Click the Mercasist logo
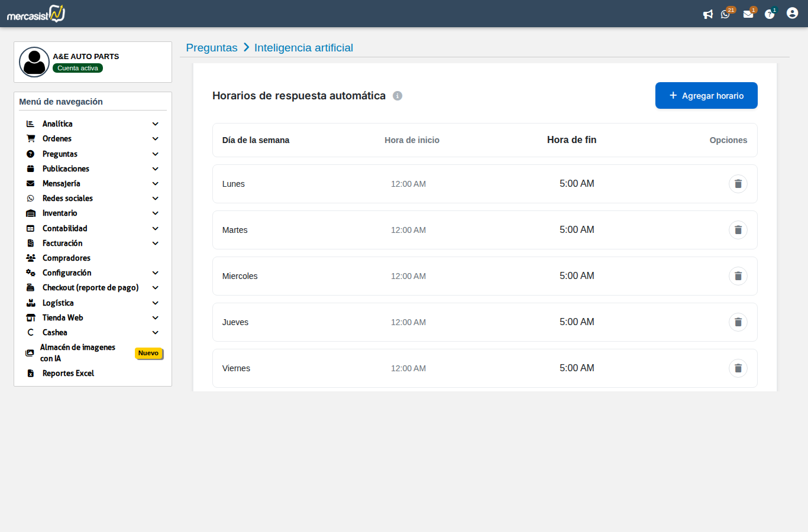This screenshot has width=808, height=532. coord(36,14)
